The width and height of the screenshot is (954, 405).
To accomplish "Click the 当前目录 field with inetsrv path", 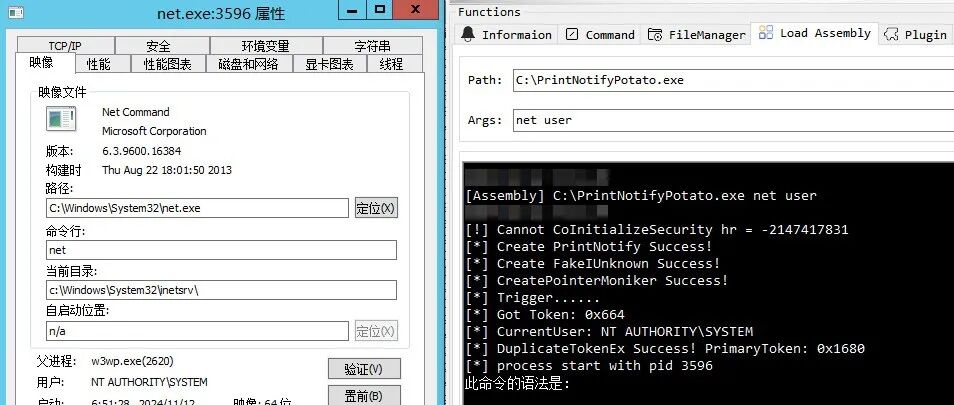I will click(221, 290).
